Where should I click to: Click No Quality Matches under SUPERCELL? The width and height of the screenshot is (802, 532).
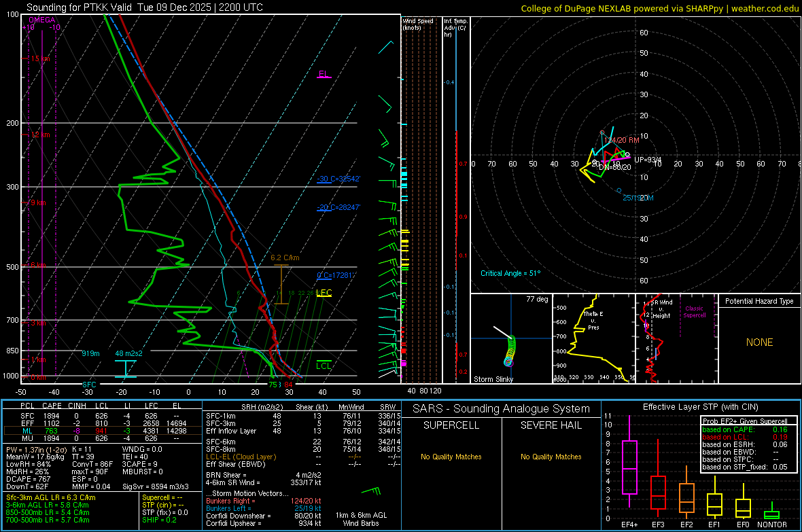[x=451, y=457]
